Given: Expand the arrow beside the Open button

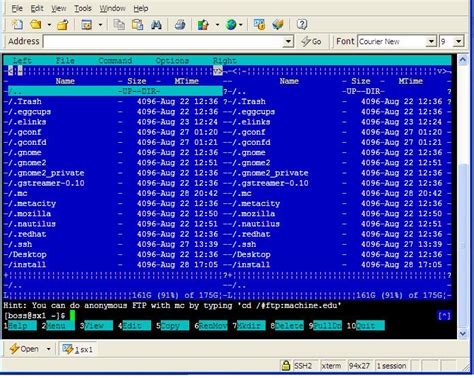Looking at the screenshot, I should (48, 349).
